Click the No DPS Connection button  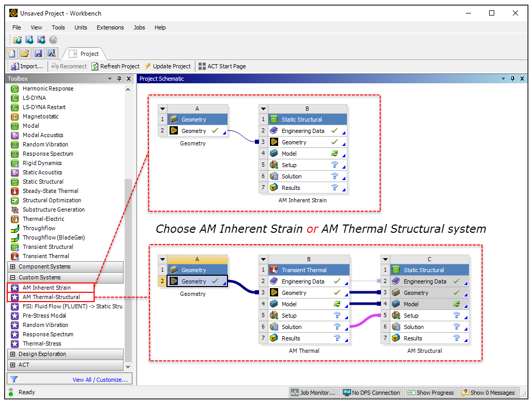[373, 392]
